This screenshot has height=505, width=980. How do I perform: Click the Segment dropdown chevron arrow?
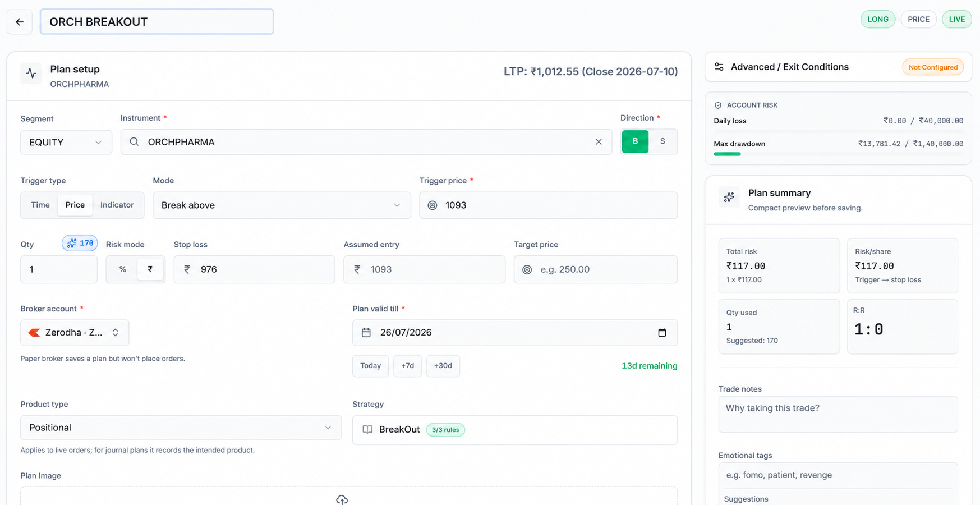[x=99, y=143]
